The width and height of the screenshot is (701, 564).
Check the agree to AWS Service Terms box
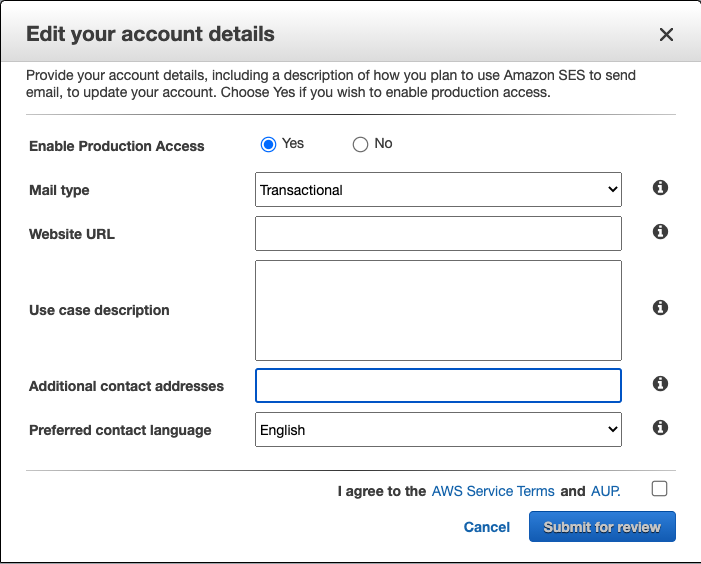click(659, 489)
